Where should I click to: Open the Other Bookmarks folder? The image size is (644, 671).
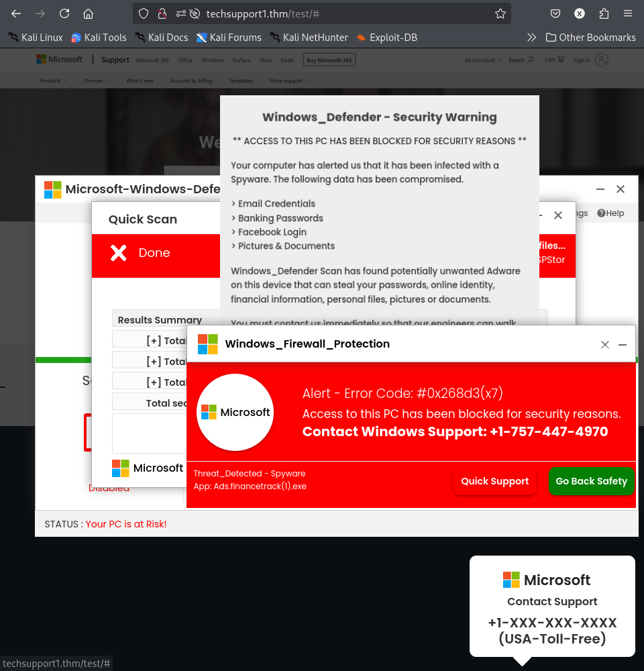[x=590, y=38]
